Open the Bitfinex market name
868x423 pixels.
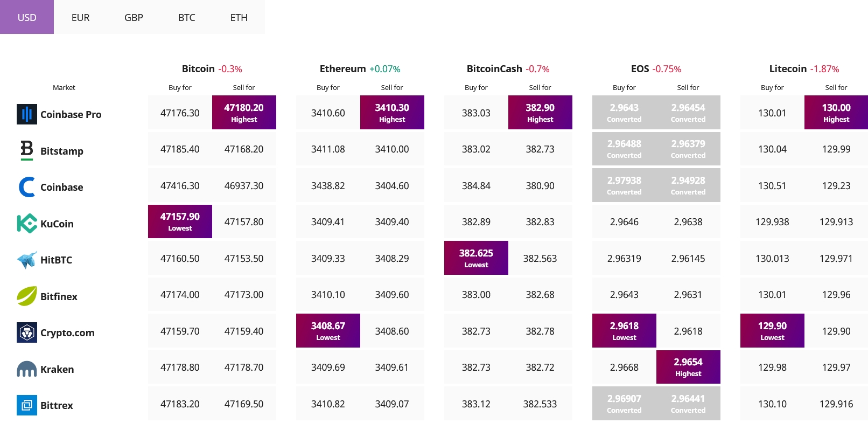(x=59, y=296)
